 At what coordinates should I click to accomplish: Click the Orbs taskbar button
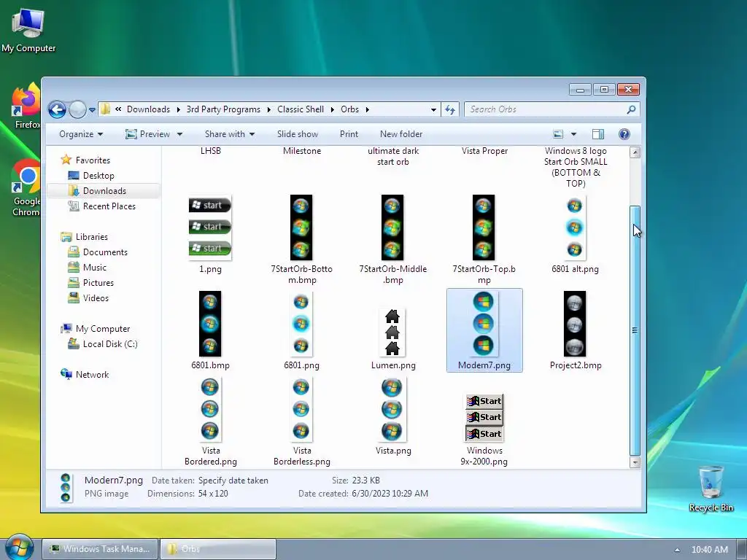[218, 549]
